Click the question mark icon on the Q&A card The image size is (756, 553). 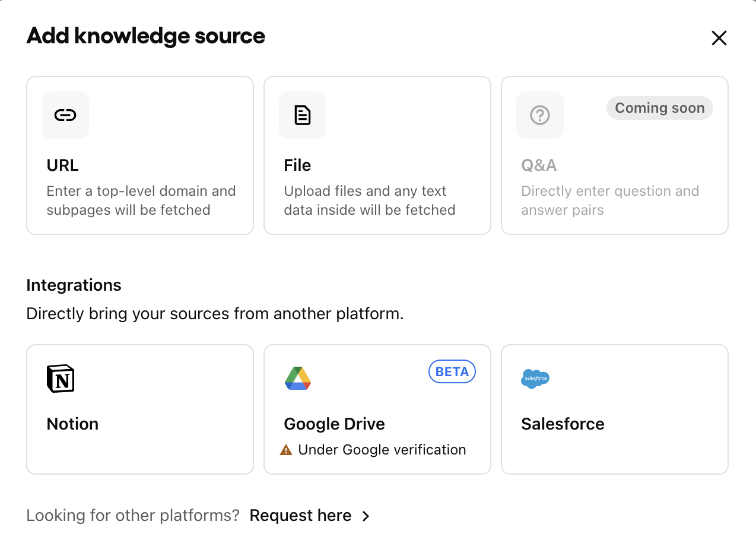[x=540, y=115]
